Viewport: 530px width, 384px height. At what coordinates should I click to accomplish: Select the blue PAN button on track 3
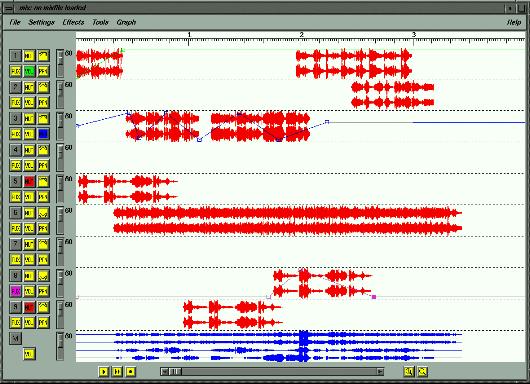[x=43, y=134]
